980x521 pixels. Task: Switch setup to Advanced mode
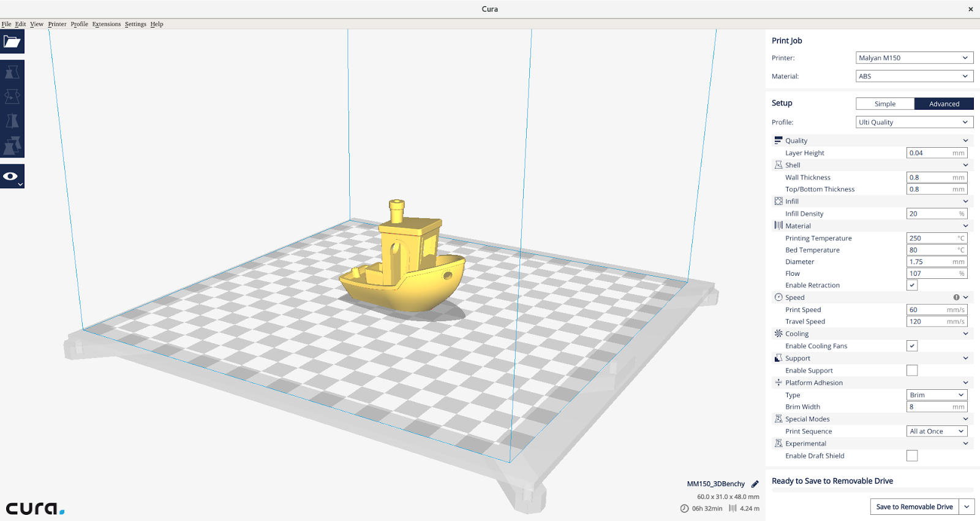(944, 104)
